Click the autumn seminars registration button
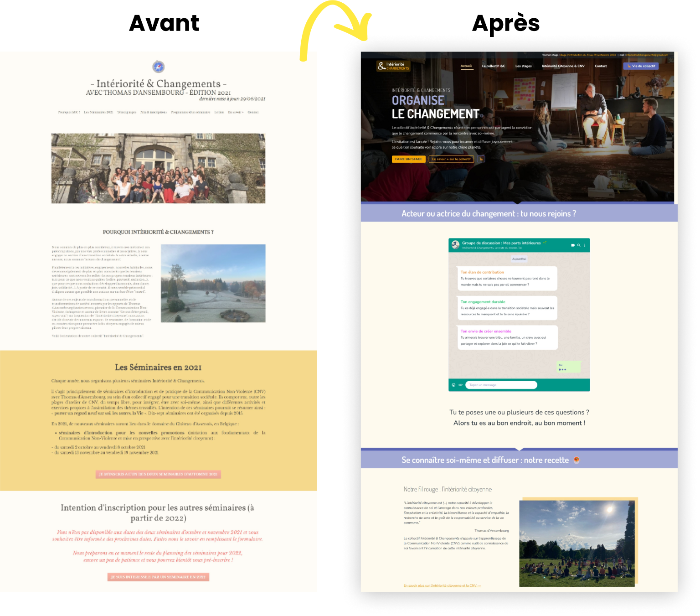 tap(158, 474)
